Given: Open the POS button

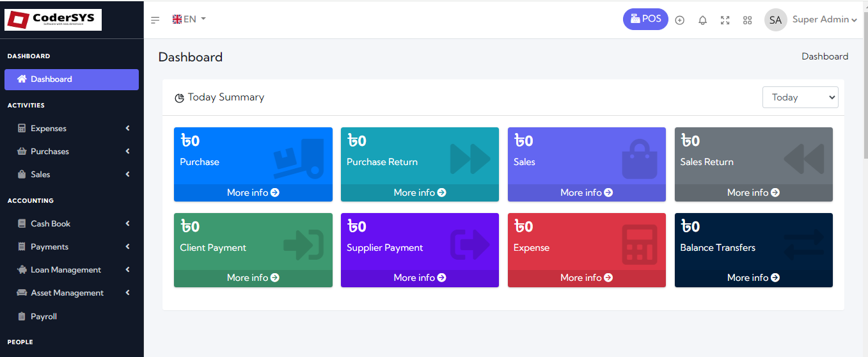Looking at the screenshot, I should click(645, 19).
